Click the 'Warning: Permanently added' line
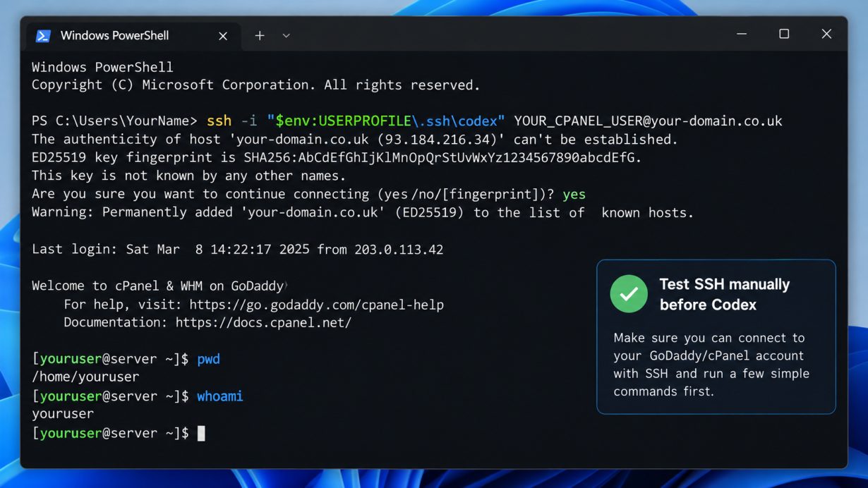Screen dimensions: 868x488 pos(363,212)
